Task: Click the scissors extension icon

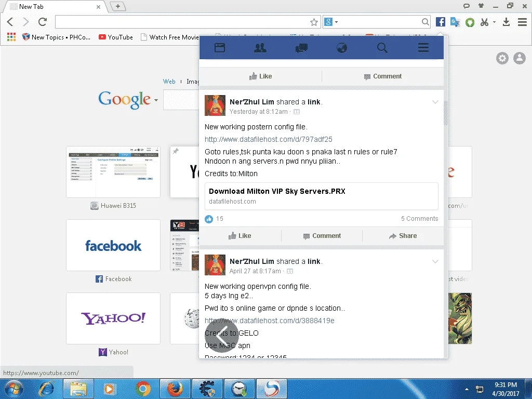Action: (x=484, y=22)
